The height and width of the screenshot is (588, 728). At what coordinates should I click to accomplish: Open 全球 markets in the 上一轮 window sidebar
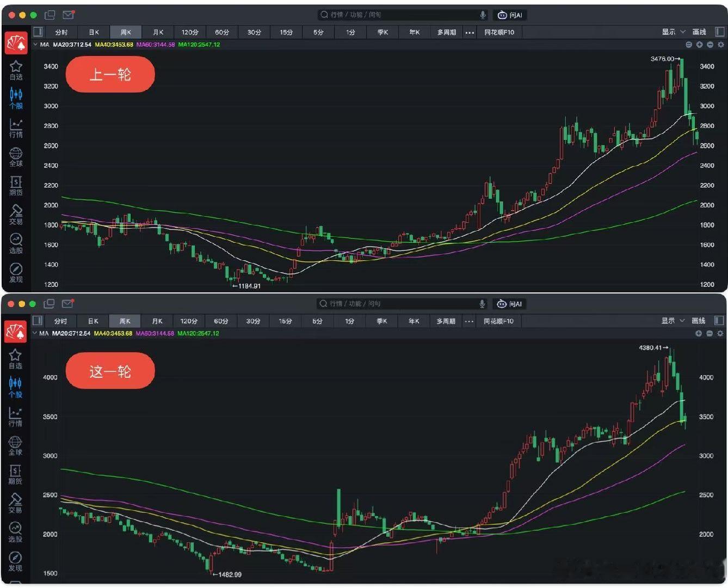pyautogui.click(x=16, y=157)
